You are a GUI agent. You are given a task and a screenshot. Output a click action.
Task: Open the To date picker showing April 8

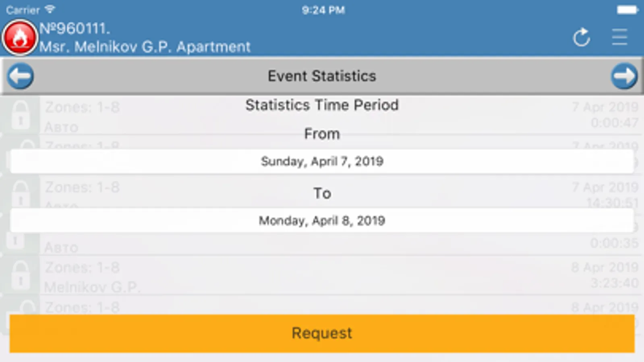(x=322, y=220)
